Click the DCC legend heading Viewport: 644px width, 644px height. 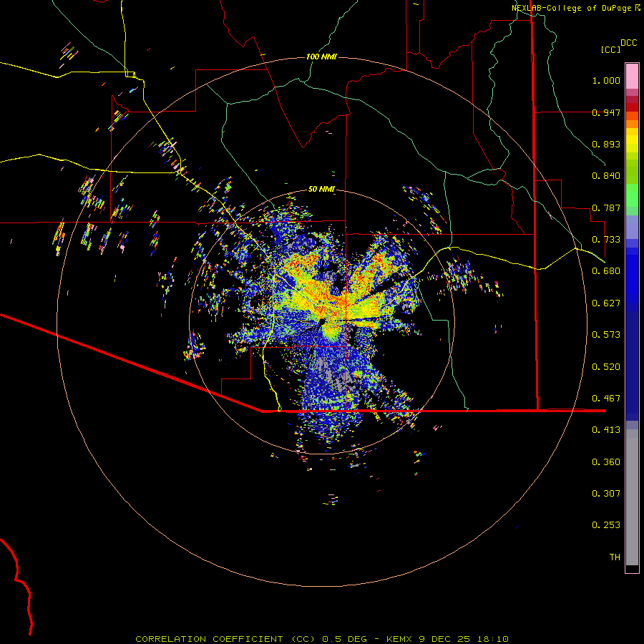pyautogui.click(x=628, y=42)
